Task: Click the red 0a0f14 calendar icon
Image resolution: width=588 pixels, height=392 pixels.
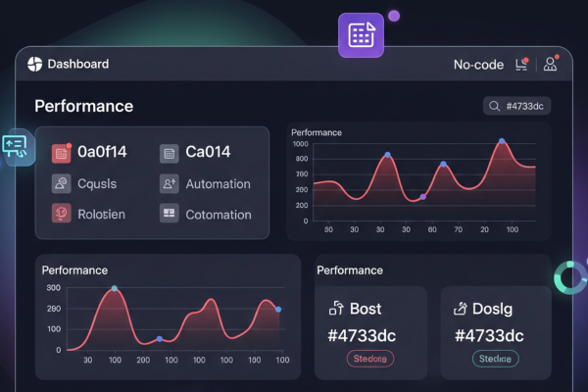Action: point(62,153)
